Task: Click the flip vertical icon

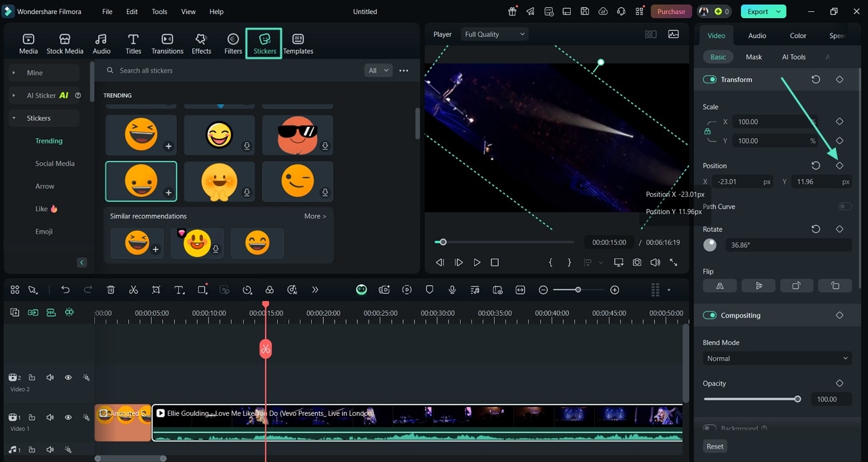Action: (x=758, y=286)
